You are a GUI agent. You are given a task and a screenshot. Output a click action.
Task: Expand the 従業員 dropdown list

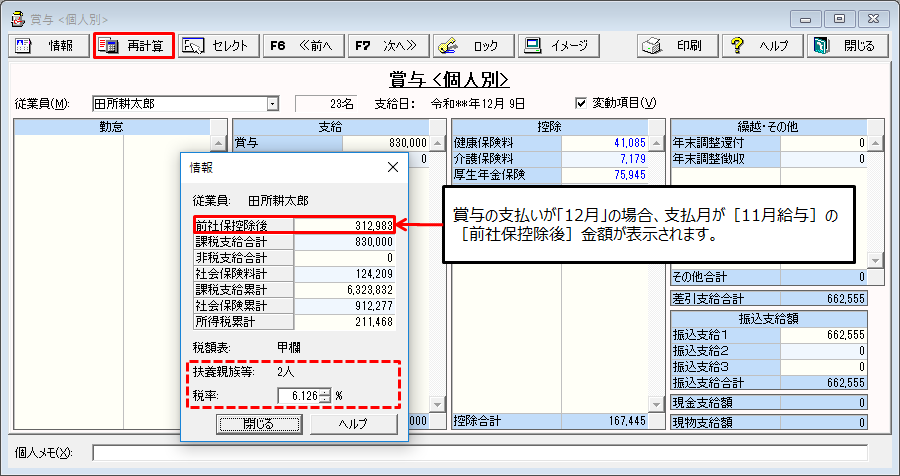pyautogui.click(x=272, y=103)
